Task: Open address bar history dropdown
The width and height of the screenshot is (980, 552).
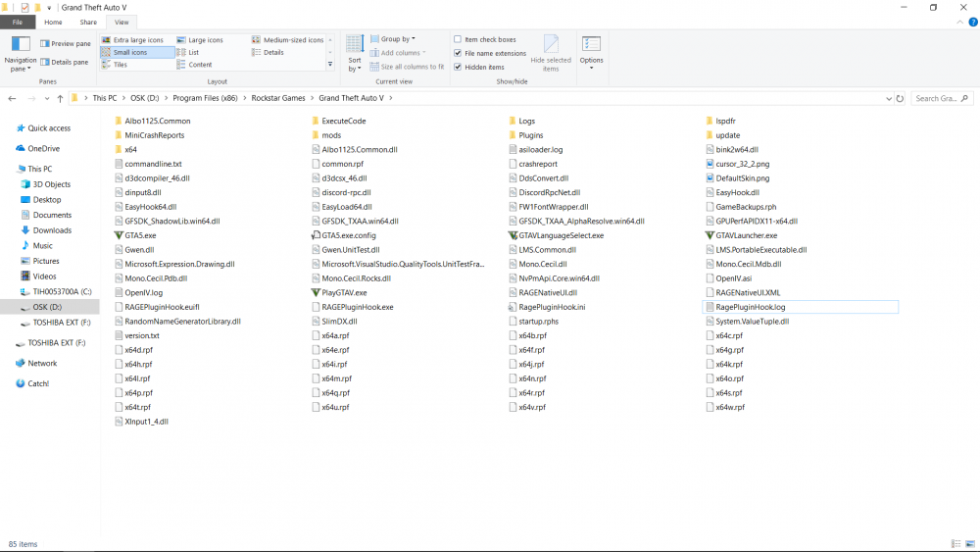Action: 889,98
